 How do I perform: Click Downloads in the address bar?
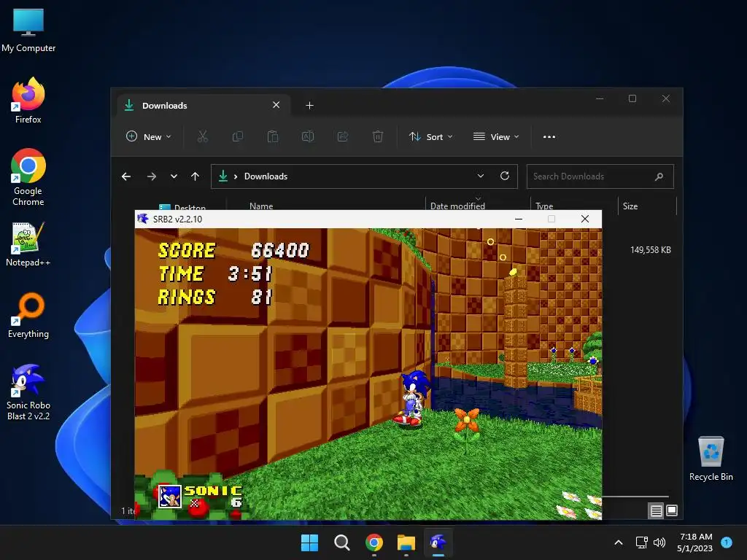[266, 176]
